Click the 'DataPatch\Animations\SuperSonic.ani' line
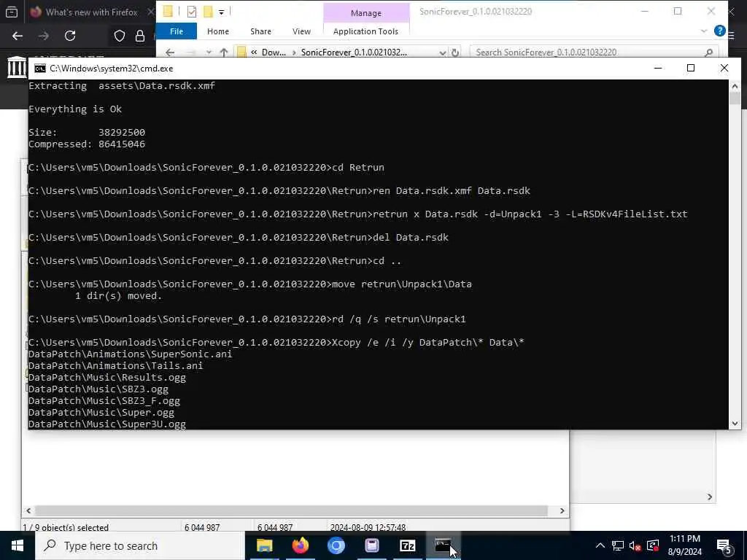Image resolution: width=747 pixels, height=560 pixels. coord(130,354)
